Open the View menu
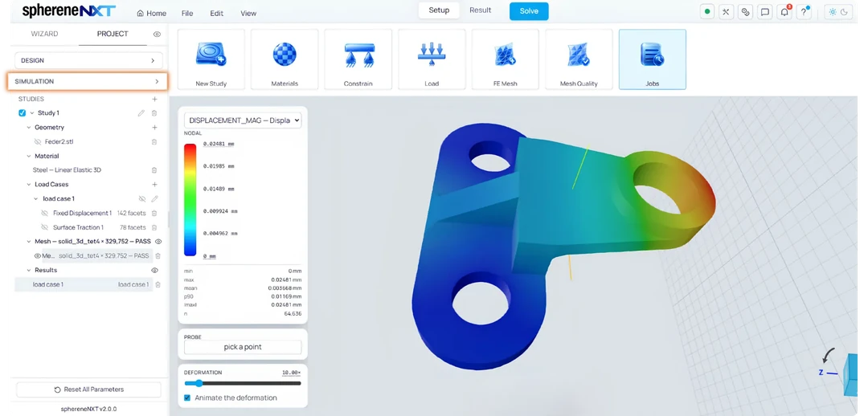 click(x=248, y=14)
